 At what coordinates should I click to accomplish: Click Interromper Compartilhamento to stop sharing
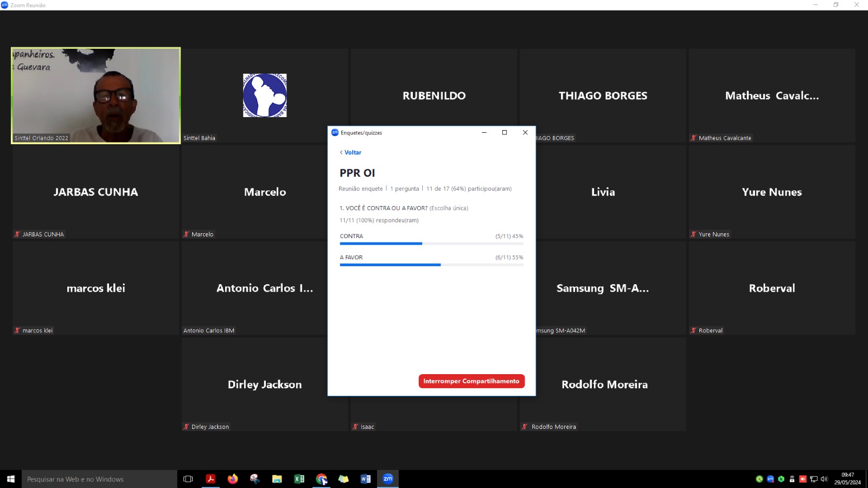coord(471,381)
